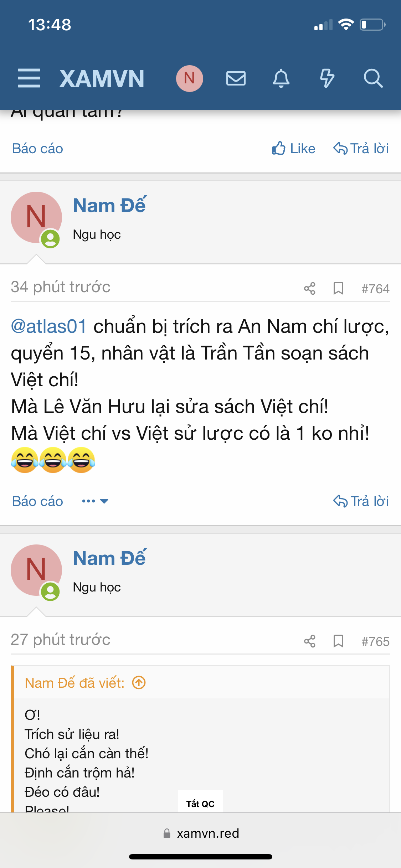401x868 pixels.
Task: Share post #764
Action: point(310,288)
